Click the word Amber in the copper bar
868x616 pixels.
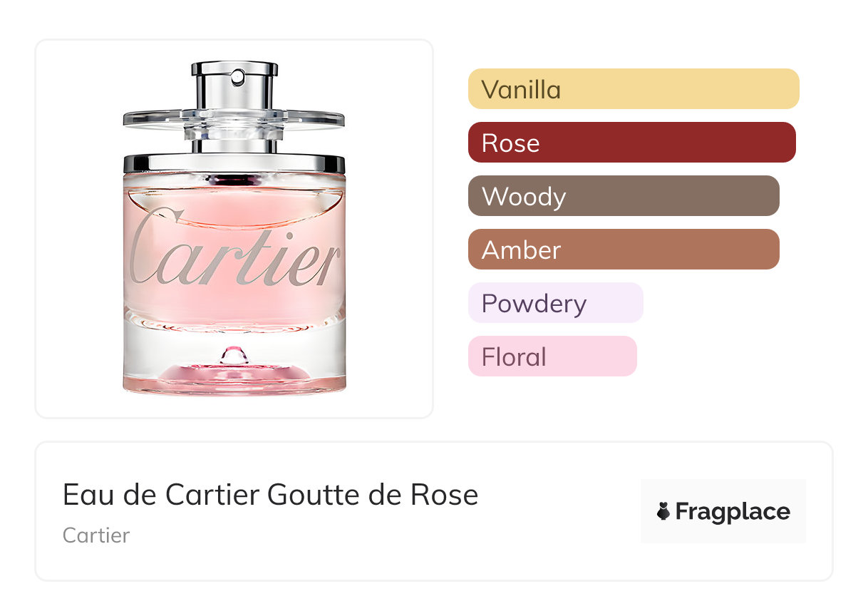point(521,250)
